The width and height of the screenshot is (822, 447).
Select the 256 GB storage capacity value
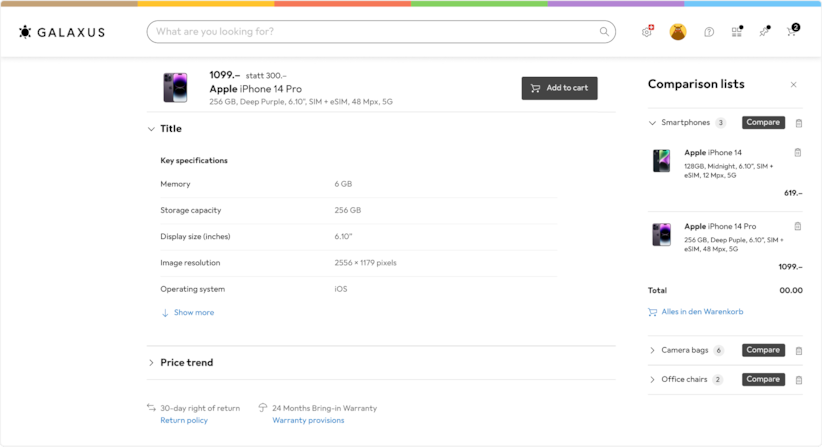tap(348, 210)
